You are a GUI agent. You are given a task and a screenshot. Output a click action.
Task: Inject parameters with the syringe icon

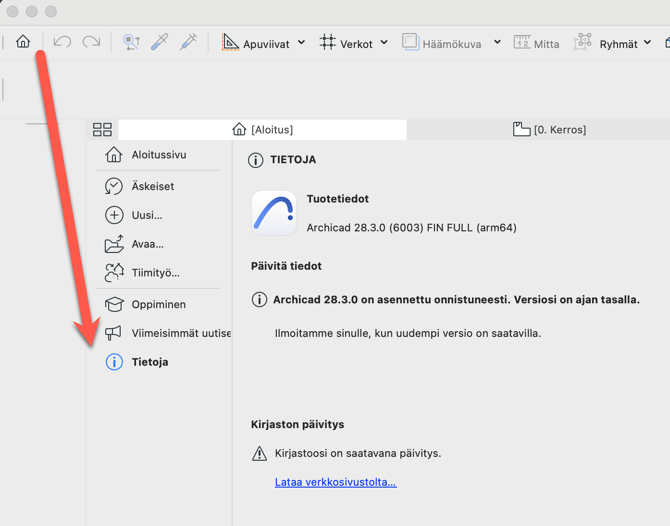(x=188, y=42)
